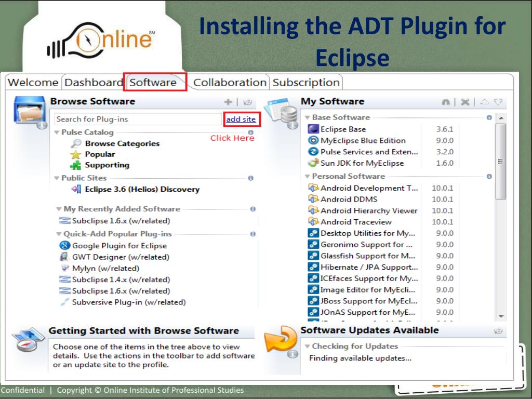This screenshot has width=532, height=399.
Task: Collapse the Checking for Updates section
Action: (x=308, y=347)
